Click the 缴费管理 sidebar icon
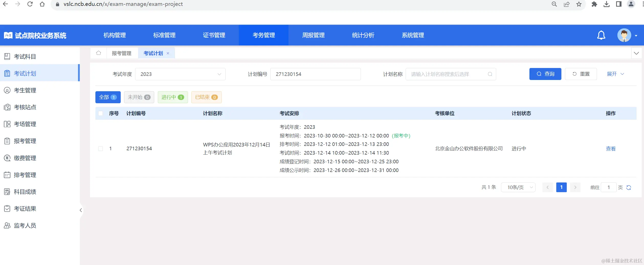Image resolution: width=644 pixels, height=265 pixels. pos(7,158)
